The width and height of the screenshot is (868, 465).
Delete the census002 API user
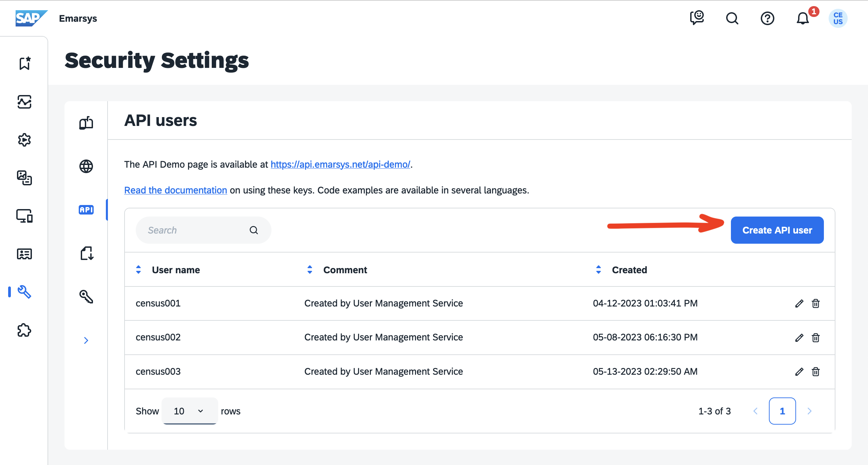pos(815,338)
